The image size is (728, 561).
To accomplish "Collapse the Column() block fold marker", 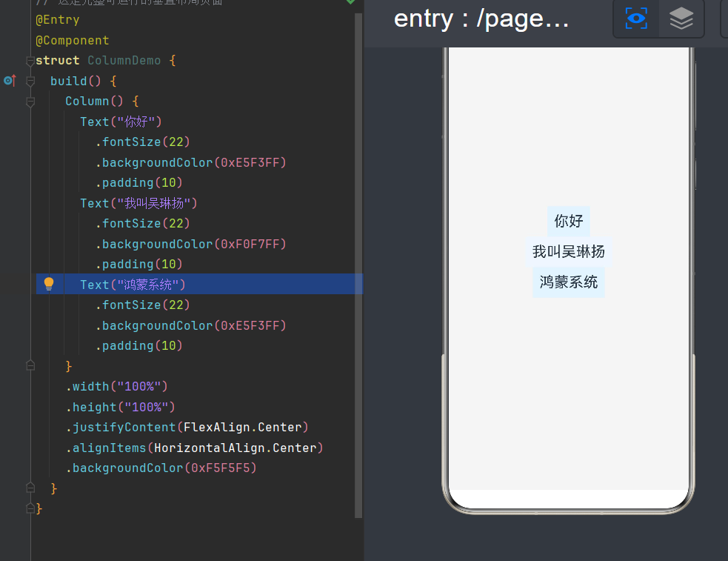I will coord(30,102).
